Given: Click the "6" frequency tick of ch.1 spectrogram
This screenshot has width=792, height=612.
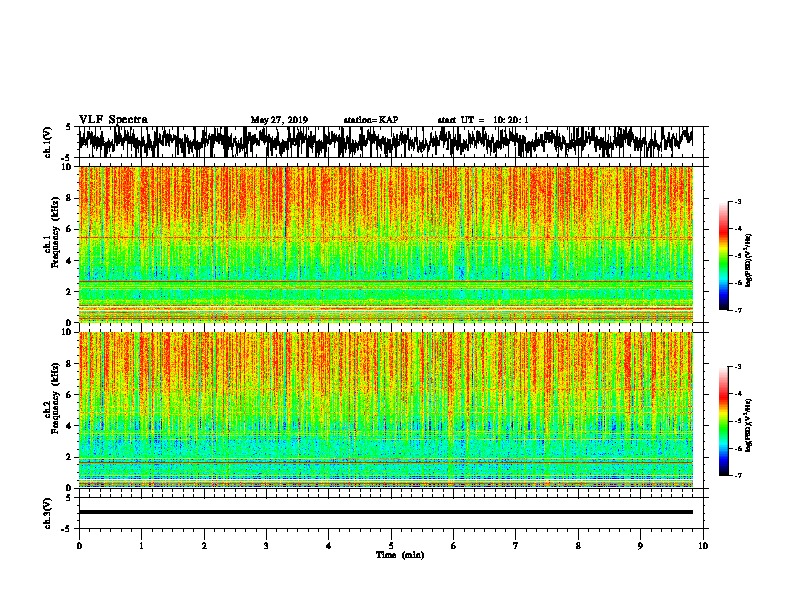Looking at the screenshot, I should pyautogui.click(x=70, y=230).
